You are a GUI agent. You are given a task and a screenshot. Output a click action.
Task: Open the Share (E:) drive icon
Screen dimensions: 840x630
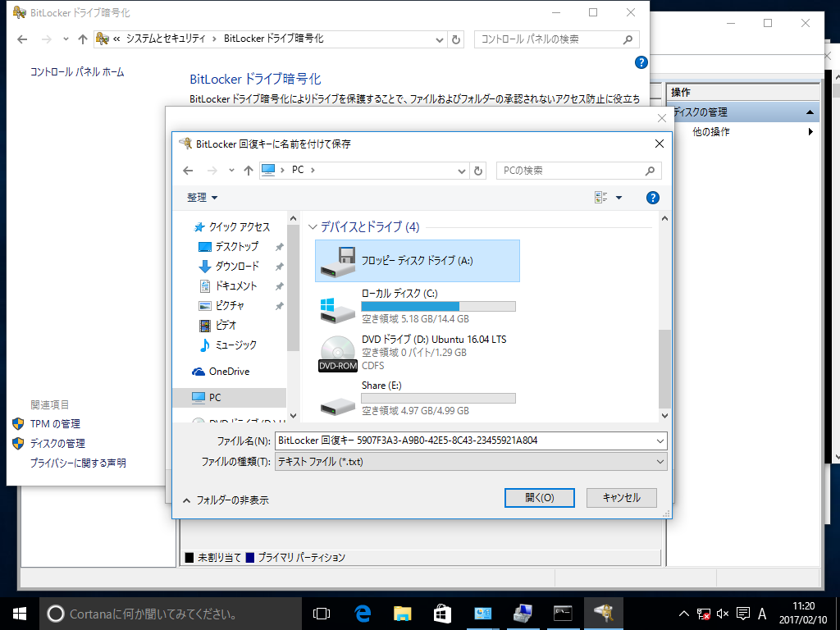click(337, 406)
